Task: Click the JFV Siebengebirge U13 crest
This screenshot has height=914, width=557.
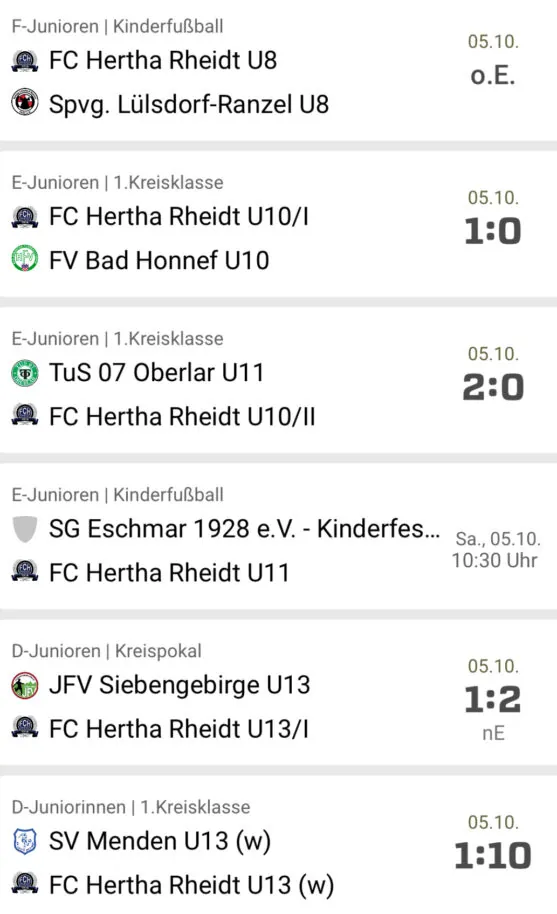Action: point(25,686)
